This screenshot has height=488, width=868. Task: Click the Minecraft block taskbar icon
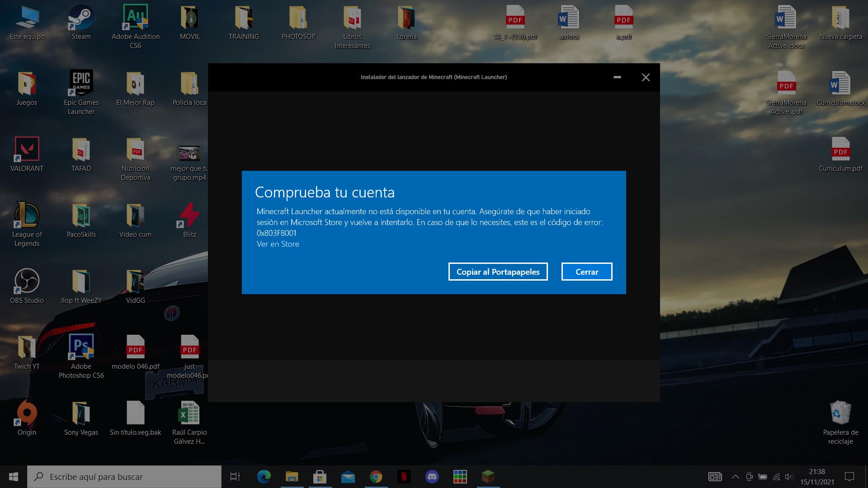pyautogui.click(x=488, y=477)
